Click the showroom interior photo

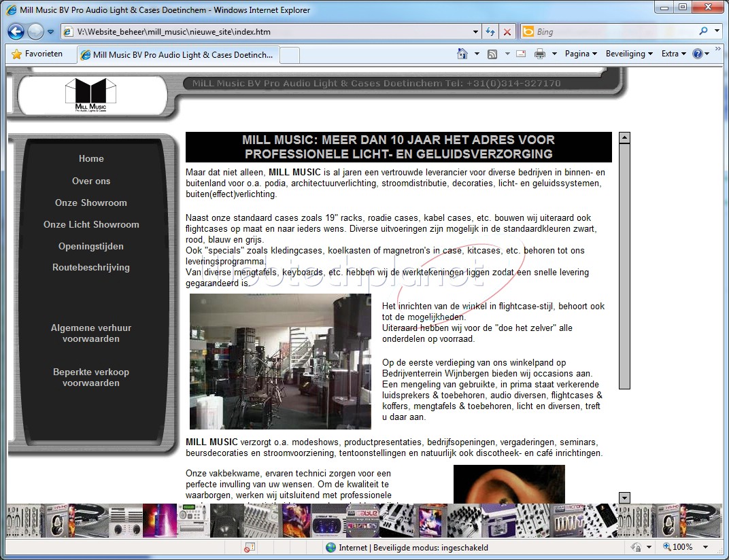pos(280,361)
